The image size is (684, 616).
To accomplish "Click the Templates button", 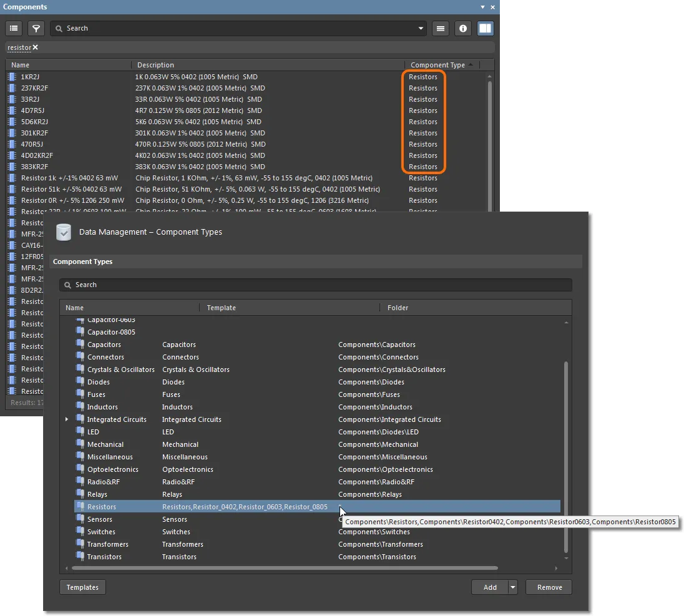I will [x=82, y=587].
